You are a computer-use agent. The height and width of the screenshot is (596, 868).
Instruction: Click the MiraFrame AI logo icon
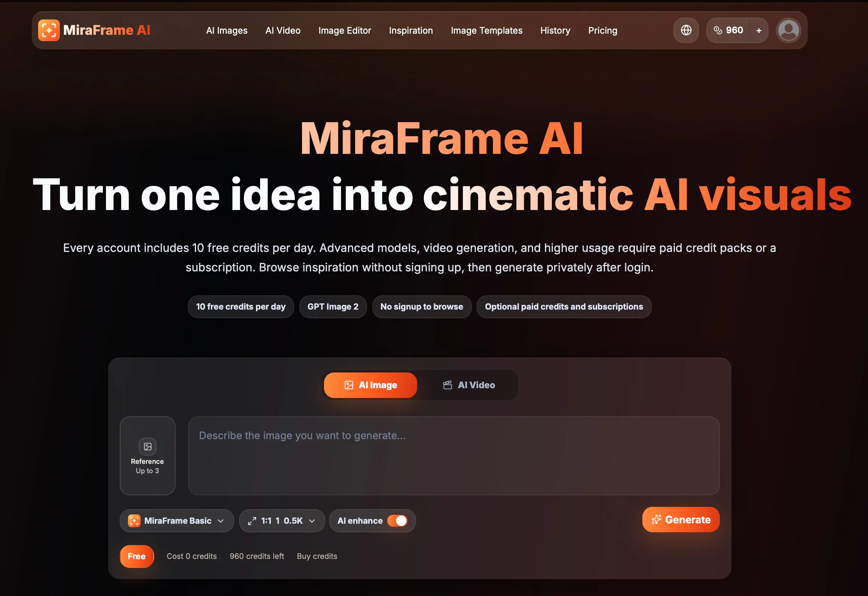[49, 30]
